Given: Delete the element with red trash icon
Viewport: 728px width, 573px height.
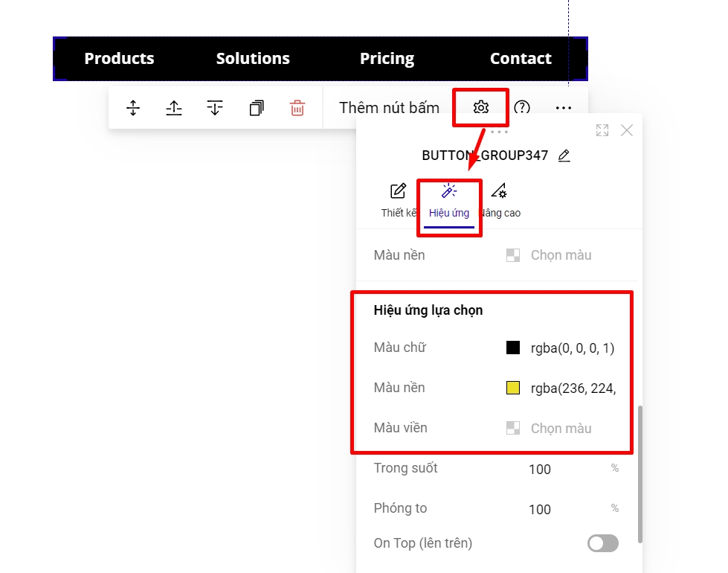Looking at the screenshot, I should click(x=297, y=108).
